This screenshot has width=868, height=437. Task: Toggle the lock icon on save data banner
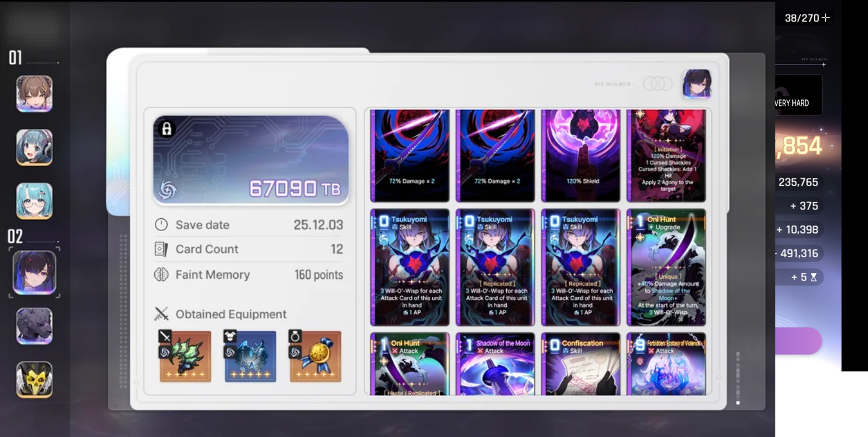pyautogui.click(x=167, y=129)
